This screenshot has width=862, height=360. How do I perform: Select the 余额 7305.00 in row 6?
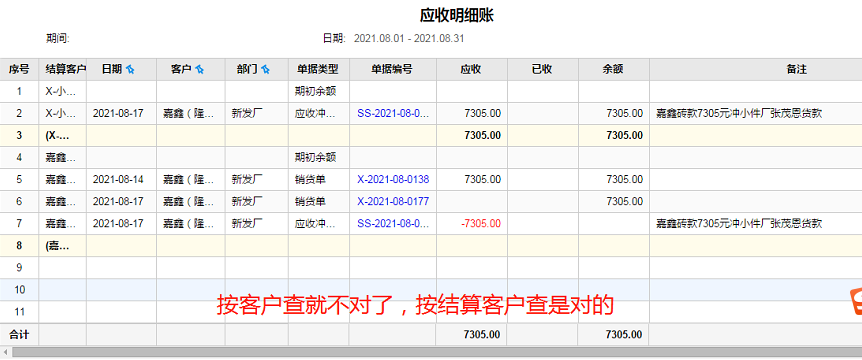click(625, 202)
